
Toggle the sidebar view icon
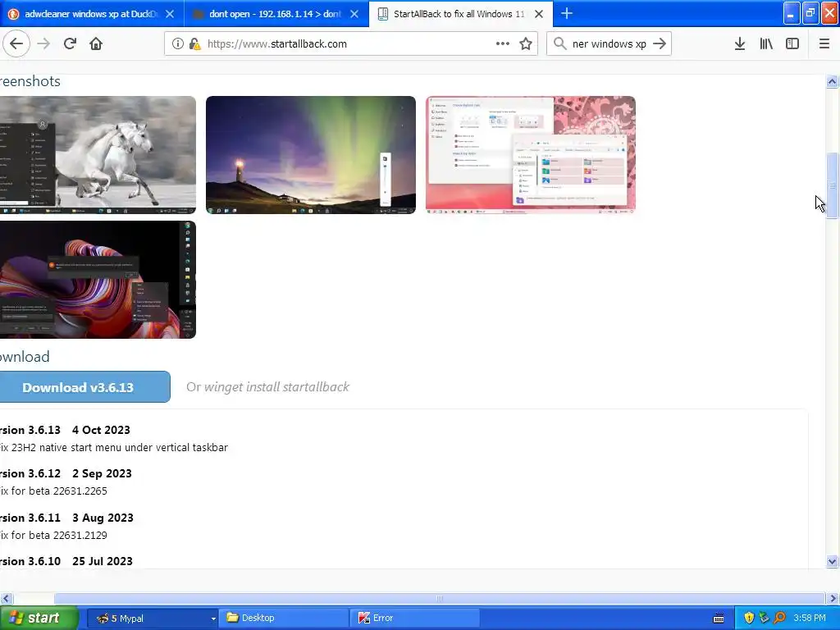792,44
